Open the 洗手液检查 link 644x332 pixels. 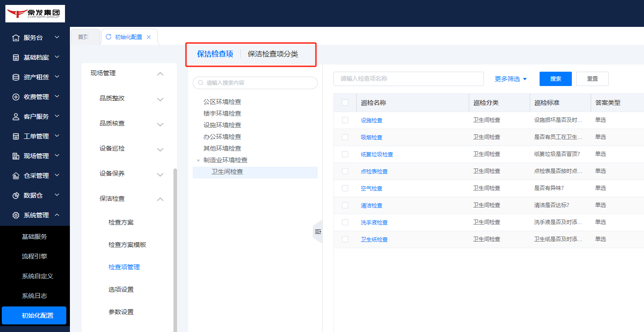374,223
